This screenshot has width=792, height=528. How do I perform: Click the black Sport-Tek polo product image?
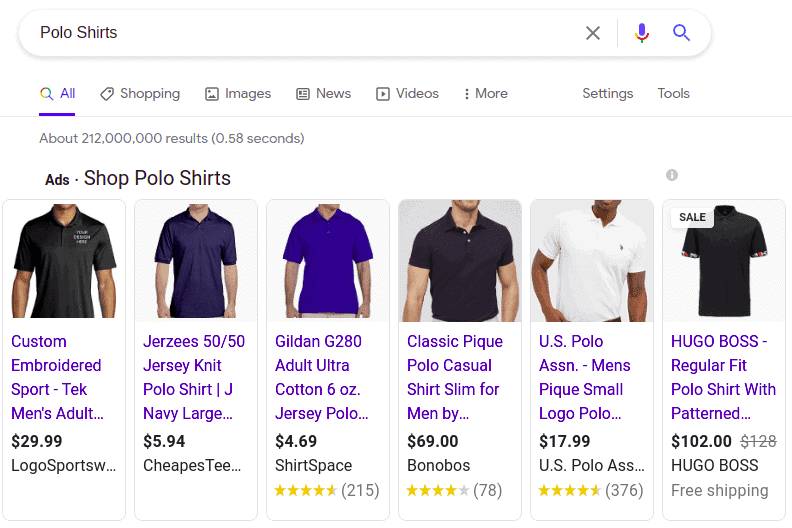point(64,261)
